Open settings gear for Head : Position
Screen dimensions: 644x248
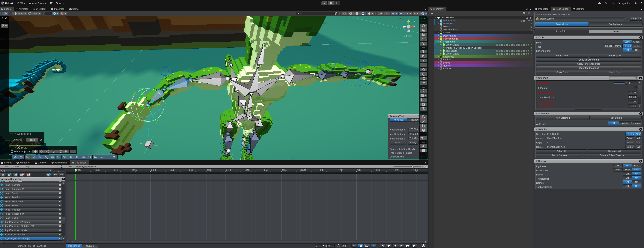click(x=60, y=210)
